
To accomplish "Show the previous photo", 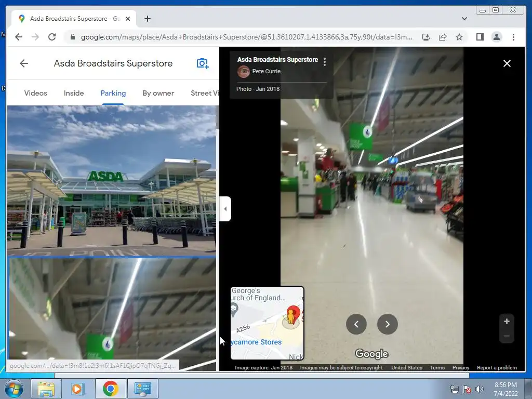I will [x=356, y=324].
